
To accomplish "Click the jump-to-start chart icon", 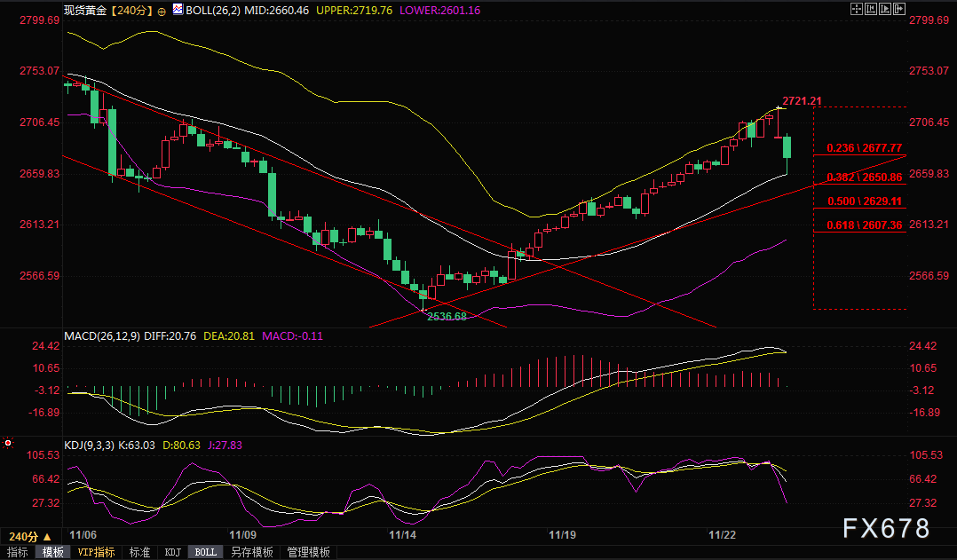I will pos(872,9).
